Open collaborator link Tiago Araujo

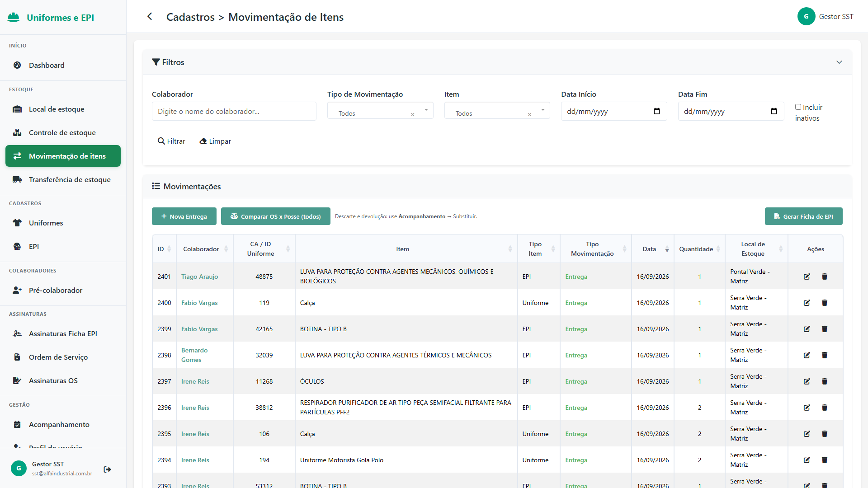tap(199, 277)
